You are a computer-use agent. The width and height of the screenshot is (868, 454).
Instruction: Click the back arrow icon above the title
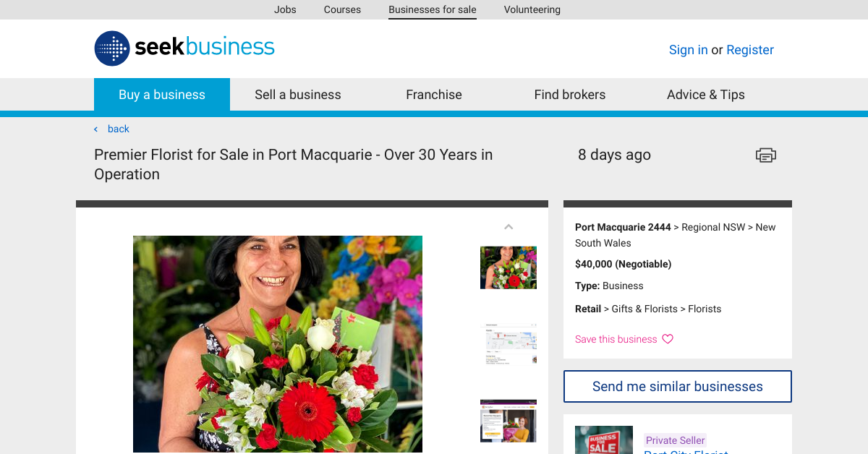tap(95, 129)
